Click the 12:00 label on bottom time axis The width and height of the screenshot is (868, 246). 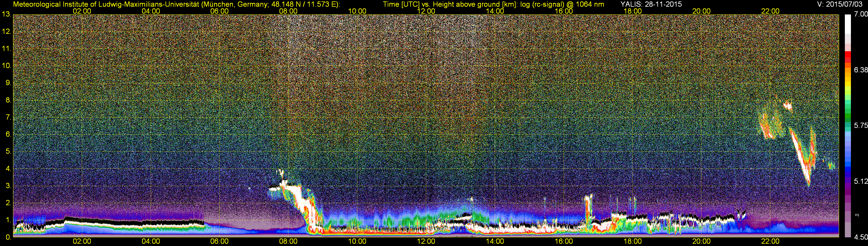click(426, 242)
